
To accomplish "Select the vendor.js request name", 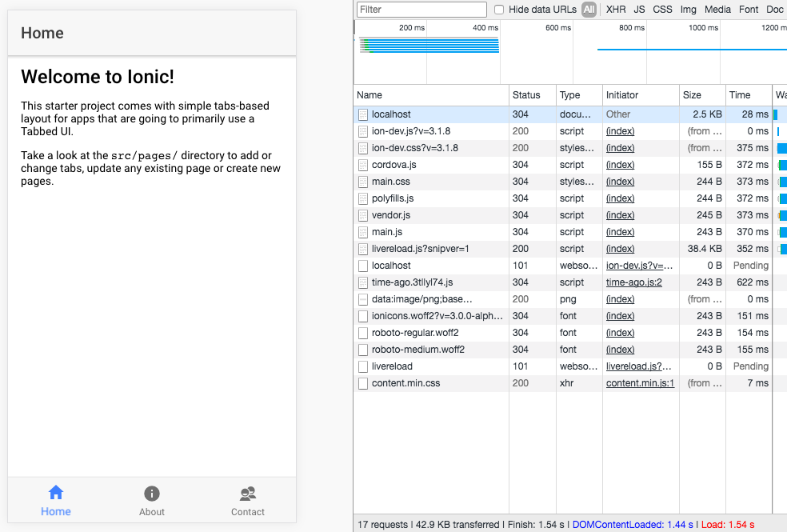I will 390,215.
